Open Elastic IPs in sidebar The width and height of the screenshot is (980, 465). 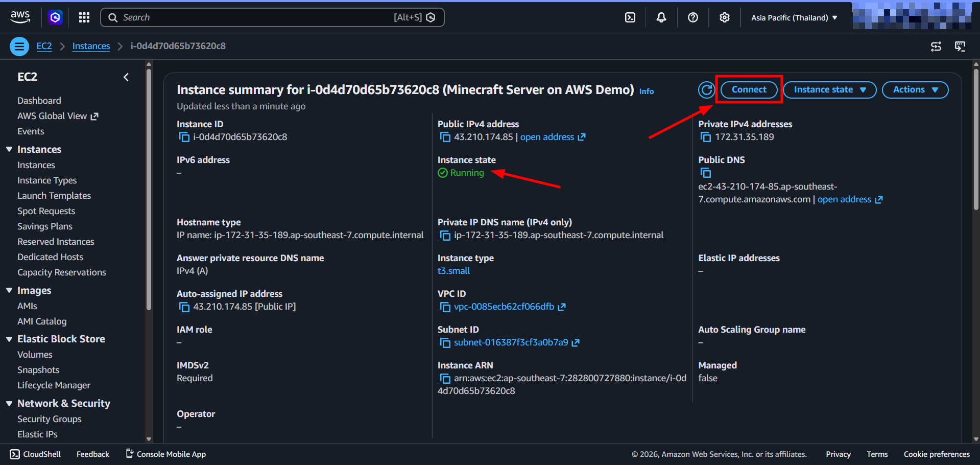(x=37, y=434)
